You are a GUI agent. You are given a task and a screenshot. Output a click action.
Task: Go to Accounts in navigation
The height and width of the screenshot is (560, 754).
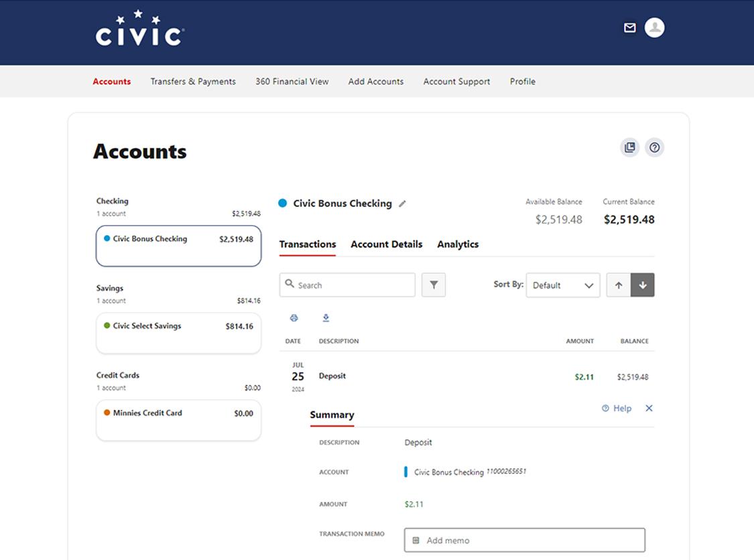pos(111,81)
